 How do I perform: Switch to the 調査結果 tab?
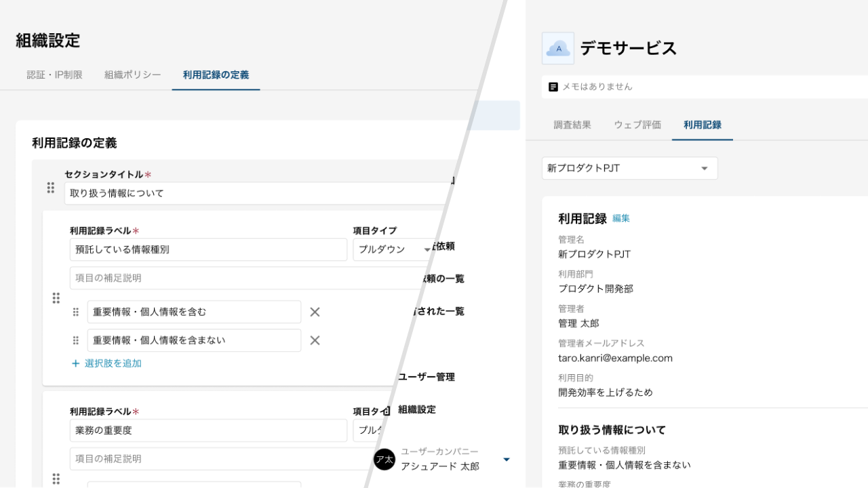click(572, 125)
